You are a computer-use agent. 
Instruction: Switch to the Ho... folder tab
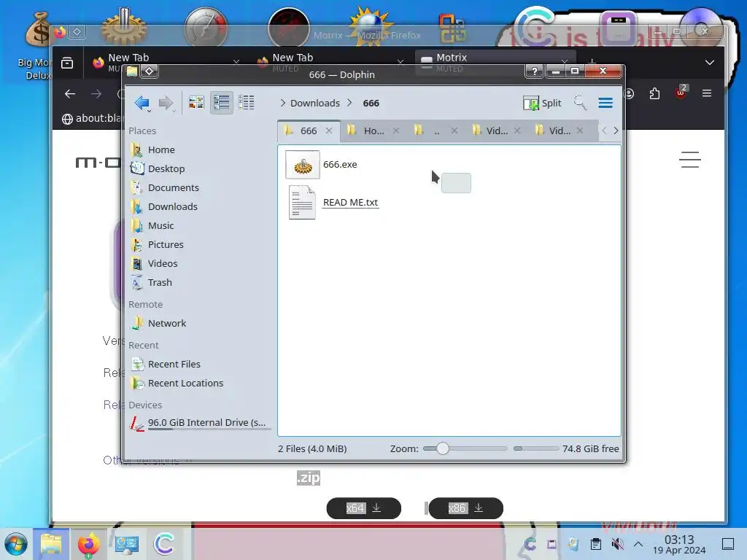pyautogui.click(x=374, y=131)
